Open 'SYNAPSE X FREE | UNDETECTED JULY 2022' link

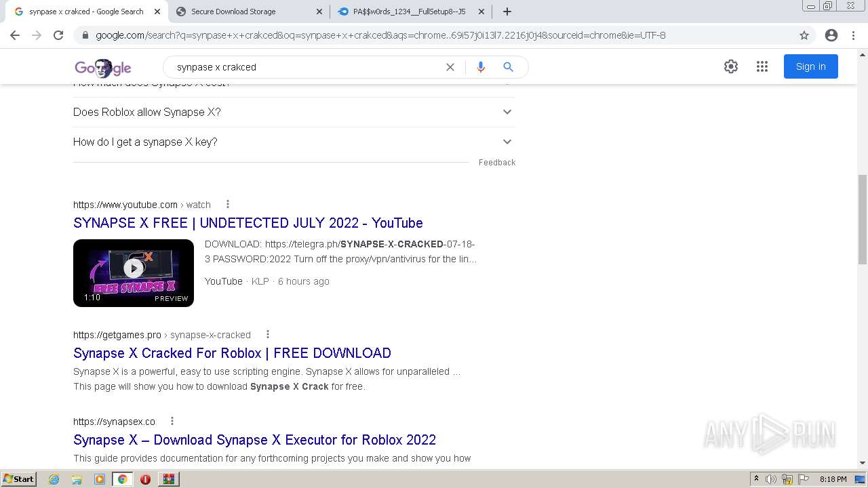coord(248,223)
